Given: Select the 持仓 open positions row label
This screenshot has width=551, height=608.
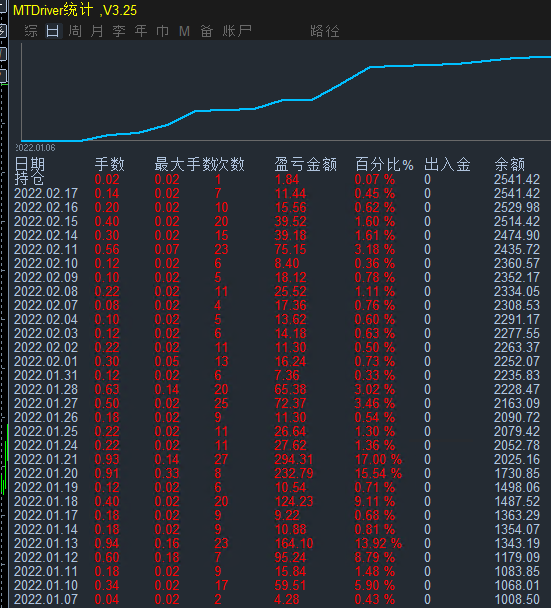Looking at the screenshot, I should 29,179.
